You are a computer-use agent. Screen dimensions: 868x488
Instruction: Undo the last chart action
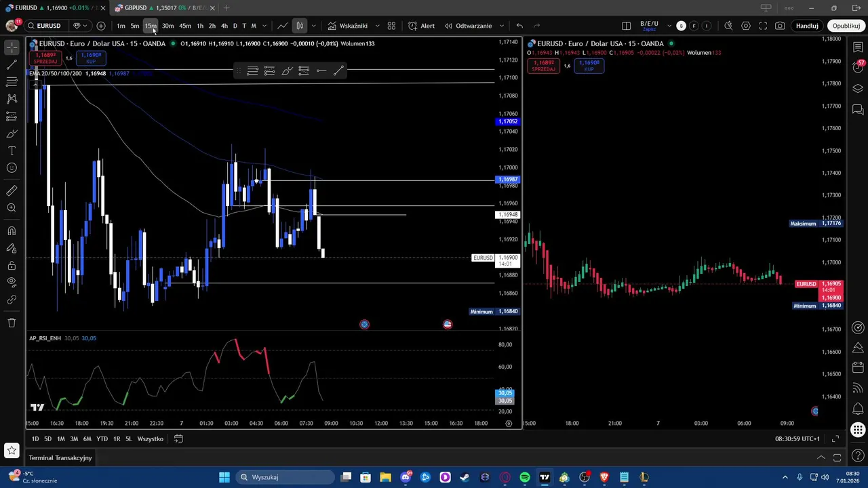click(519, 26)
